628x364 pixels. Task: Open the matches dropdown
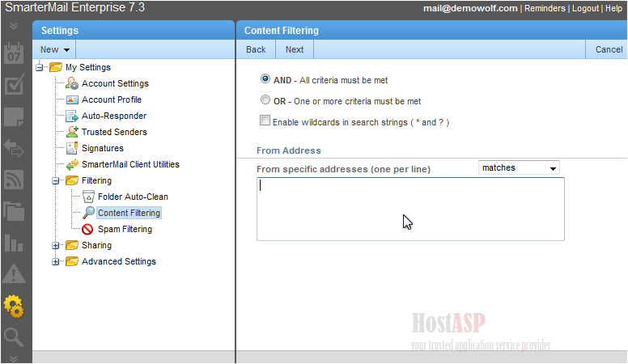click(519, 167)
